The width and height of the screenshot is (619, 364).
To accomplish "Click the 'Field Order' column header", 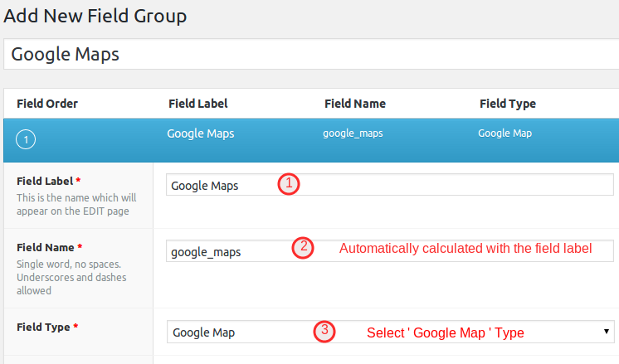I will [x=47, y=104].
